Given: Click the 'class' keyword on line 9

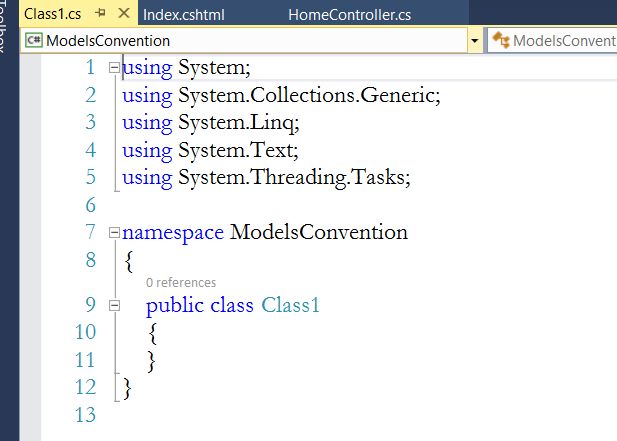Looking at the screenshot, I should tap(232, 305).
